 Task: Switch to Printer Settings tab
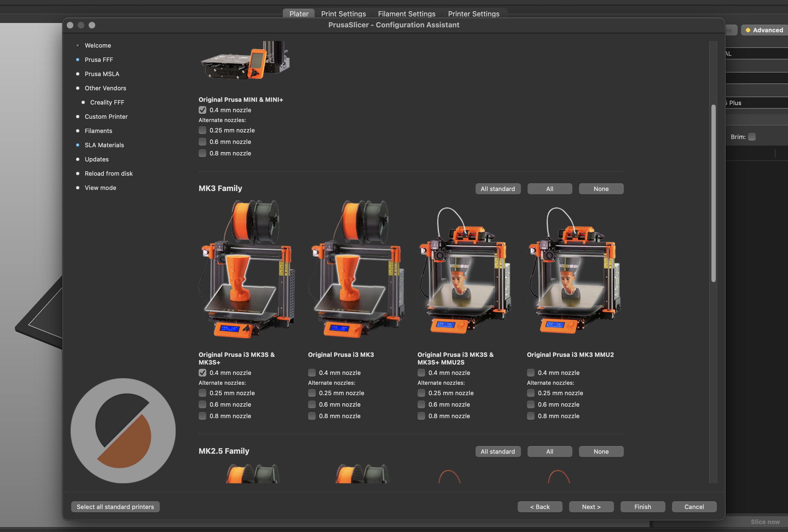(474, 14)
